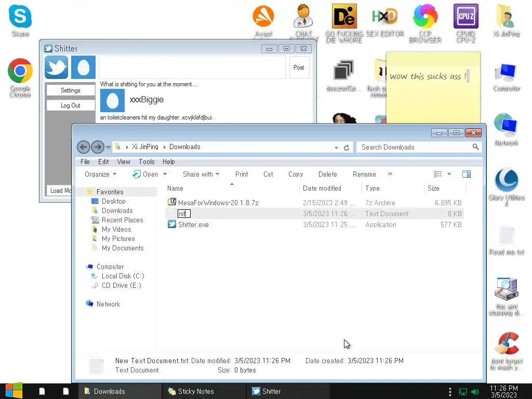Open the address bar history dropdown

[x=336, y=148]
